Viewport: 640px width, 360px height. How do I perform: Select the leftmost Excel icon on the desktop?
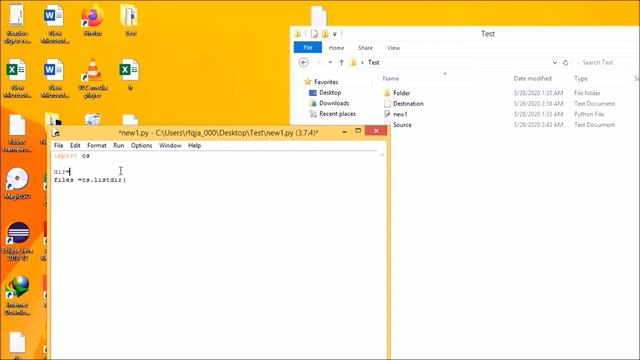click(17, 78)
